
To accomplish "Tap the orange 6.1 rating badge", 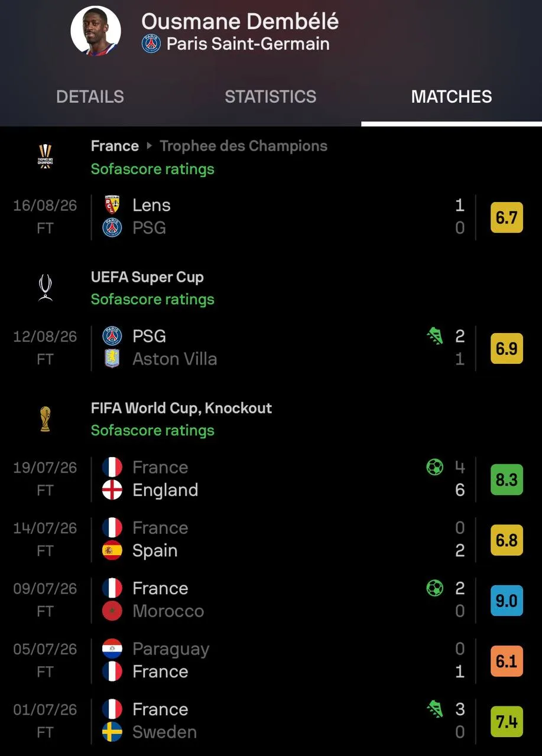I will coord(507,661).
